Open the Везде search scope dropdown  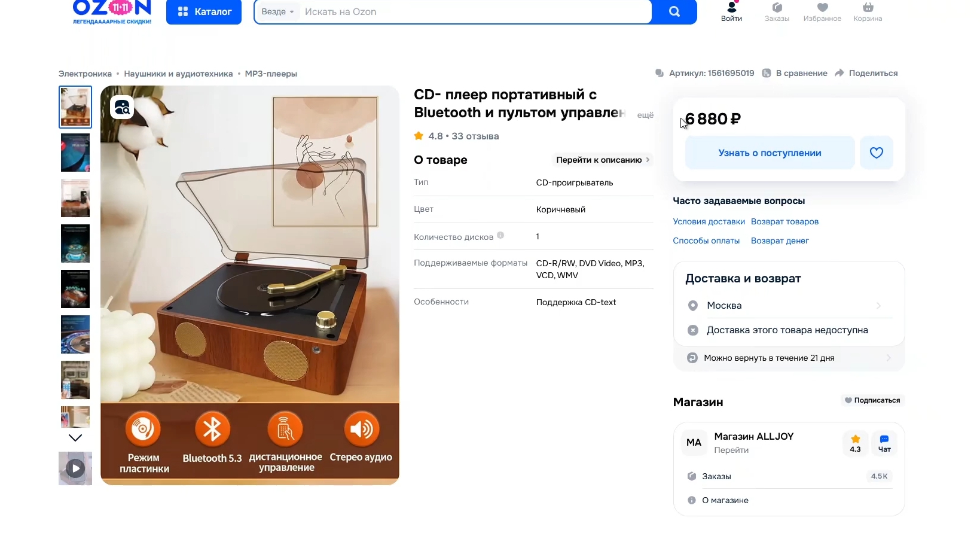pyautogui.click(x=277, y=11)
